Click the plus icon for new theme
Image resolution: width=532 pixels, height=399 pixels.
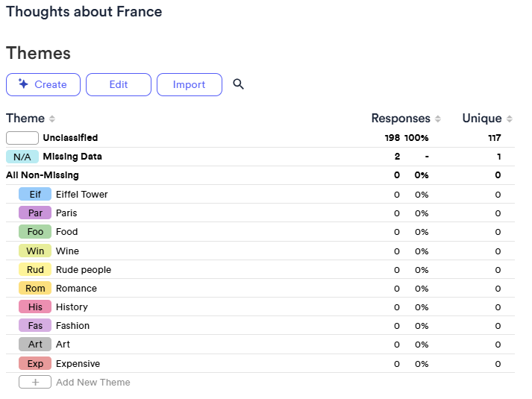35,382
